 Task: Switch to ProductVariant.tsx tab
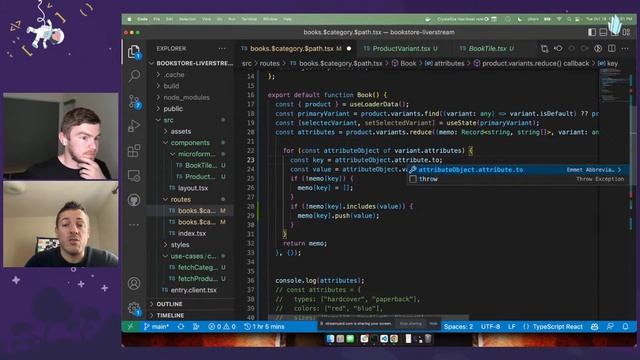coord(401,49)
